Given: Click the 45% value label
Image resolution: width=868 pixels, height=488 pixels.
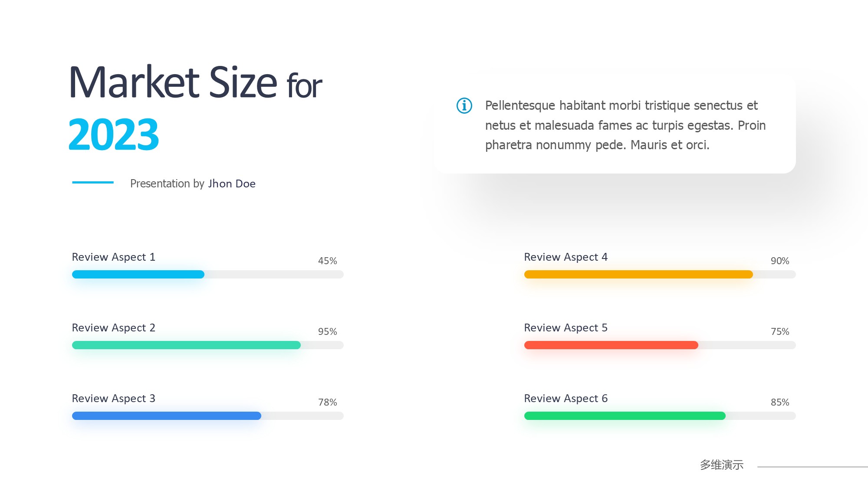Looking at the screenshot, I should (x=327, y=261).
